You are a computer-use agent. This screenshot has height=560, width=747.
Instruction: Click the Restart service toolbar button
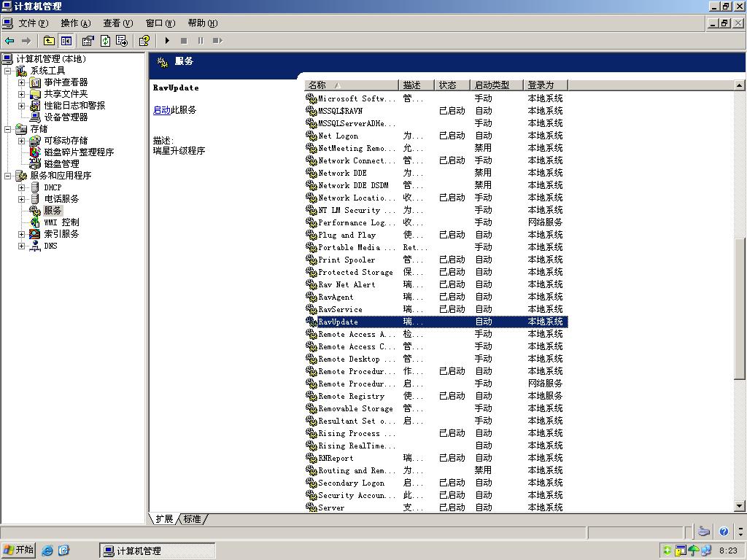tap(217, 41)
